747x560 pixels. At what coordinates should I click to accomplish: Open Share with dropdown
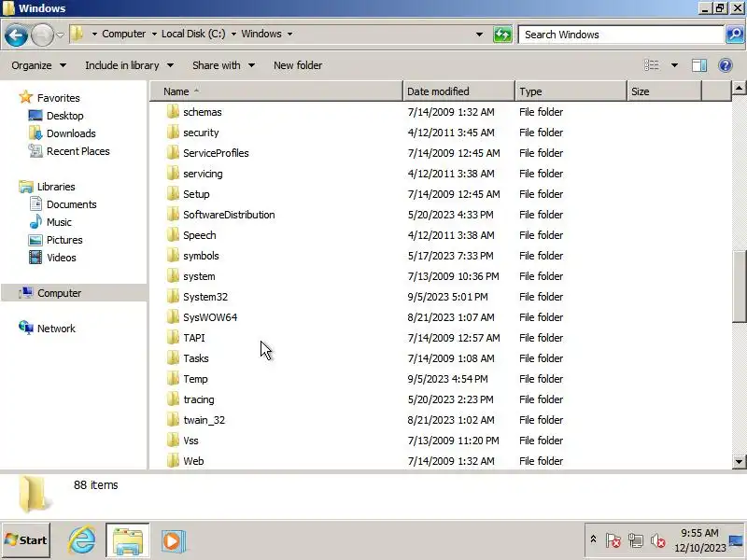click(223, 65)
